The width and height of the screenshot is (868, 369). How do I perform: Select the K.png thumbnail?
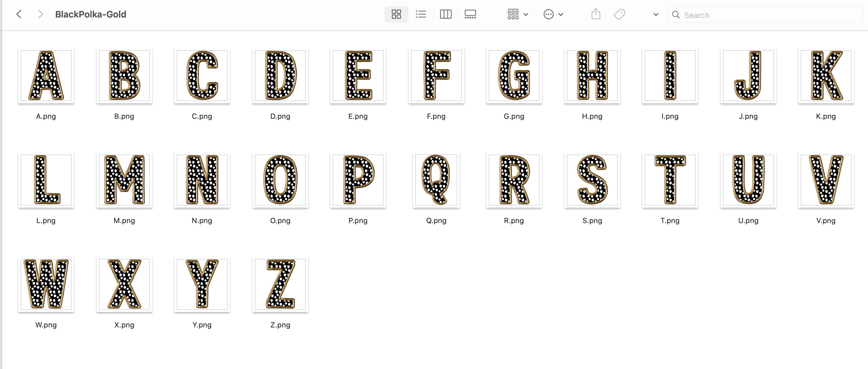[x=826, y=76]
